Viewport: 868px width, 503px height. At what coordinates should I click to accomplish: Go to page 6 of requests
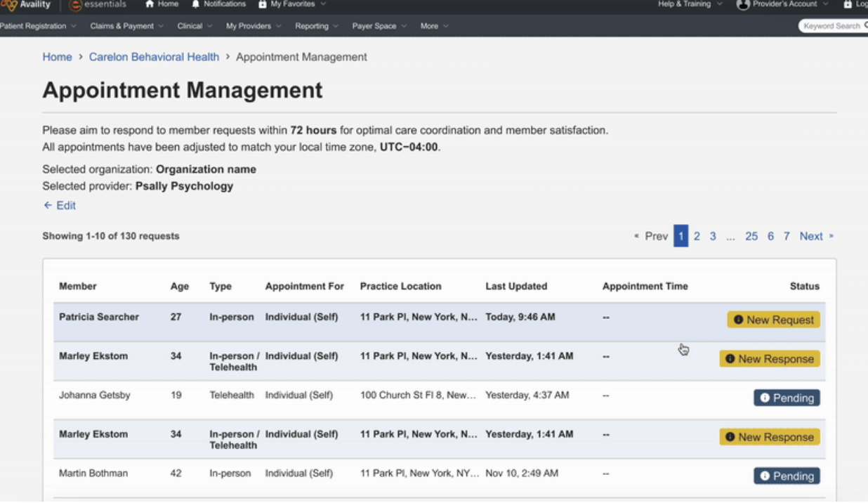point(770,236)
